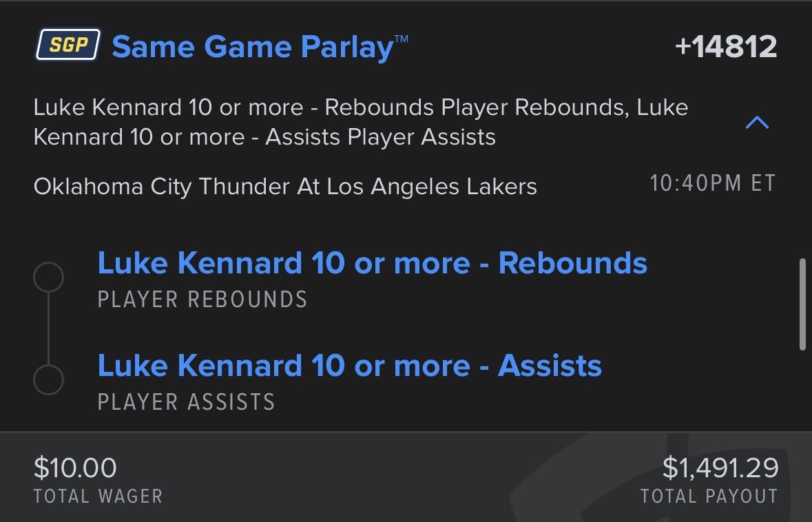Click the line connecting the two leg circles
Image resolution: width=812 pixels, height=522 pixels.
click(49, 328)
